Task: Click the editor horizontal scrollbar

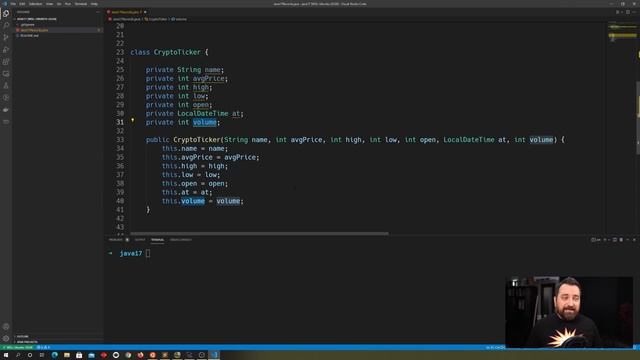Action: tap(259, 233)
